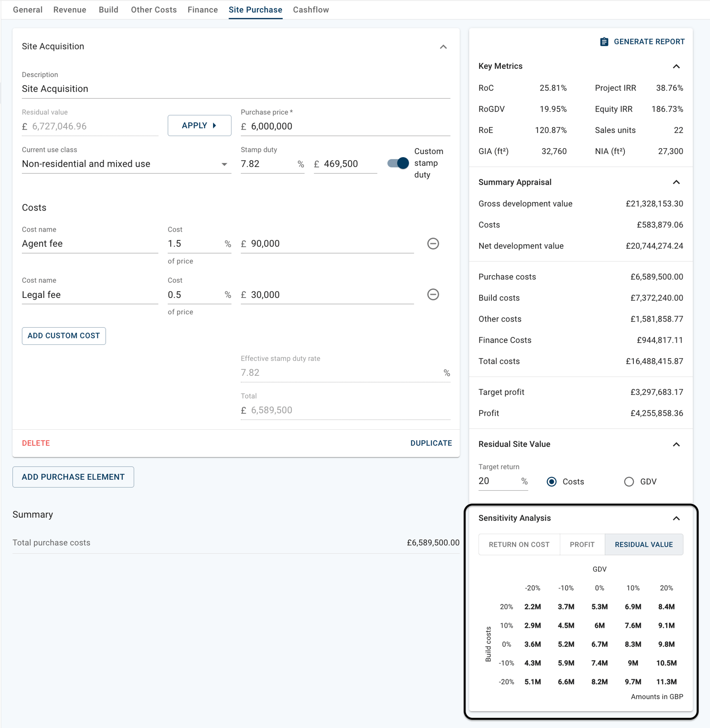Delete the site acquisition element
Viewport: 710px width, 728px height.
point(36,443)
